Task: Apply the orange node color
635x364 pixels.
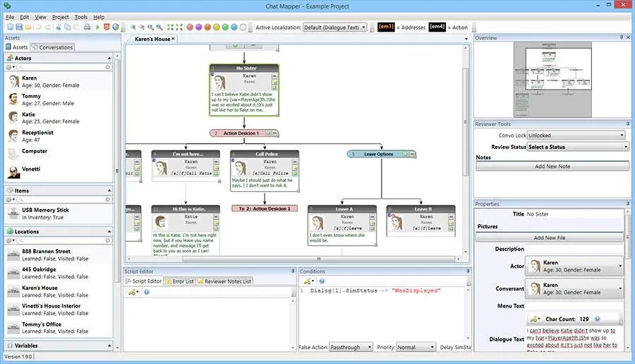Action: pyautogui.click(x=207, y=27)
